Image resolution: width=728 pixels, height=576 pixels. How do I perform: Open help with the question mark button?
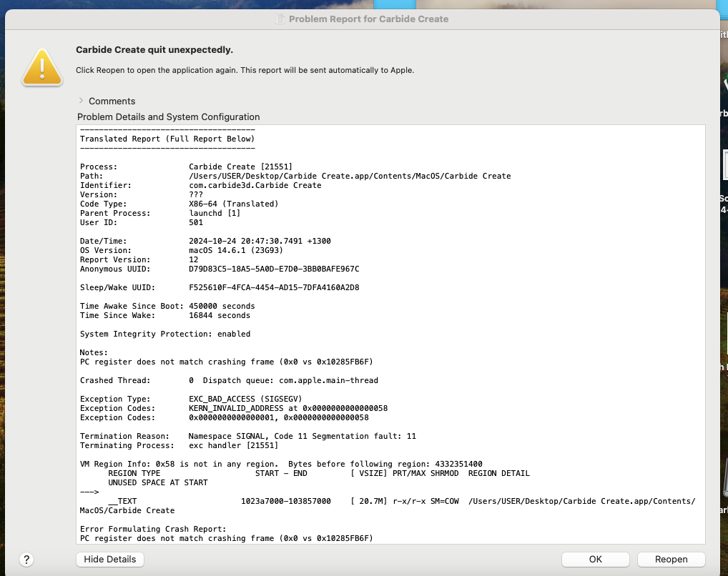point(26,560)
